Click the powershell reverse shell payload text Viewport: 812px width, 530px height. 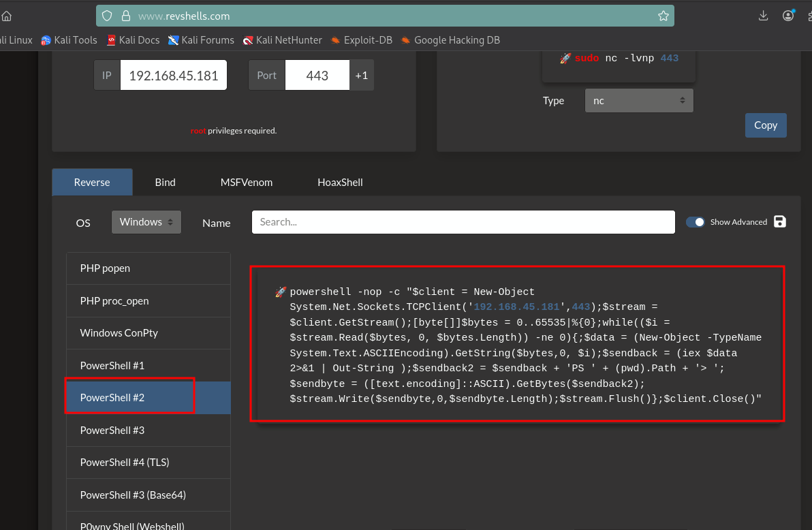coord(526,345)
